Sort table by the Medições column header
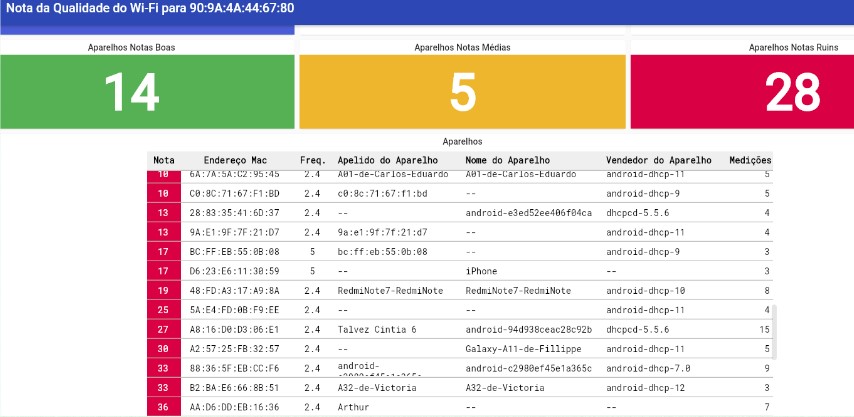This screenshot has height=417, width=854. (750, 160)
